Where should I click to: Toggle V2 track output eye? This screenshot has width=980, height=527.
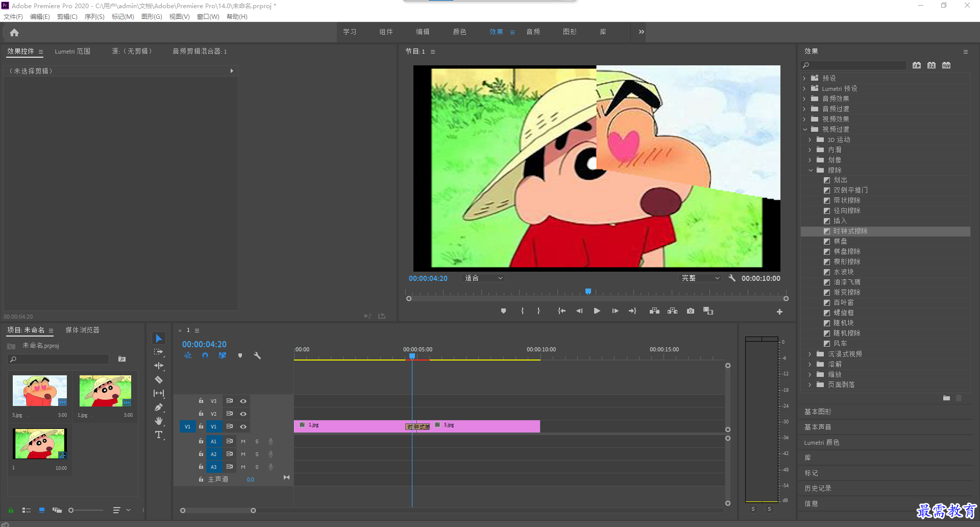[243, 414]
